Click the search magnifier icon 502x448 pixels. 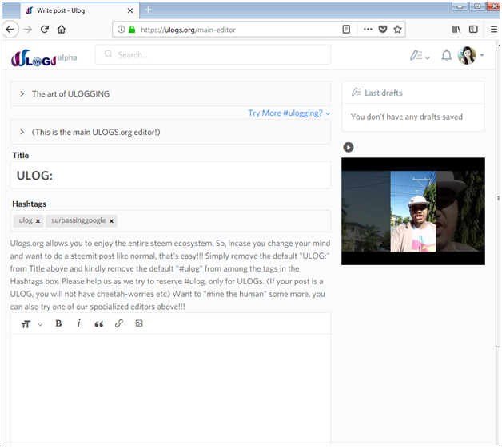click(x=108, y=54)
